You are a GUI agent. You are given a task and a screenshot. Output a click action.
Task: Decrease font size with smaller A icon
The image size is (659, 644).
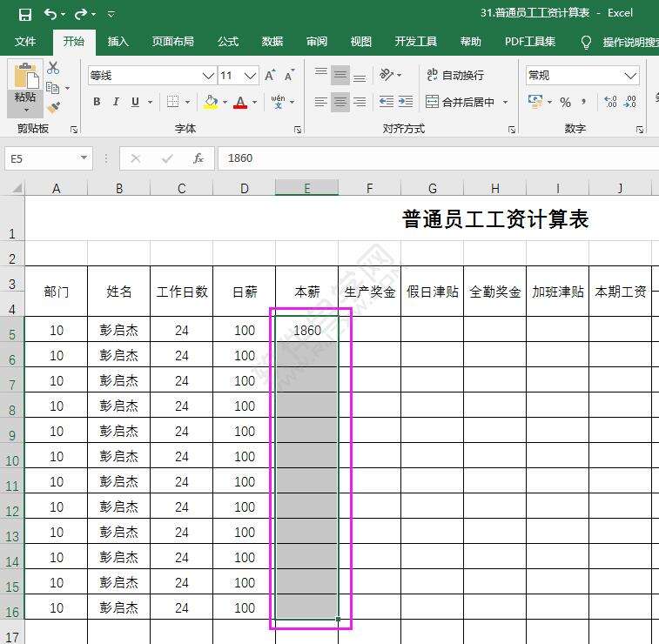290,76
